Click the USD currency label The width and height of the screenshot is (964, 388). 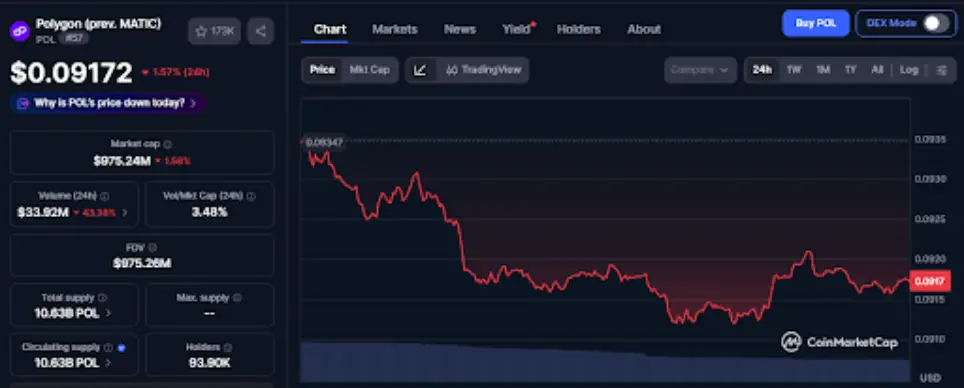click(x=930, y=377)
